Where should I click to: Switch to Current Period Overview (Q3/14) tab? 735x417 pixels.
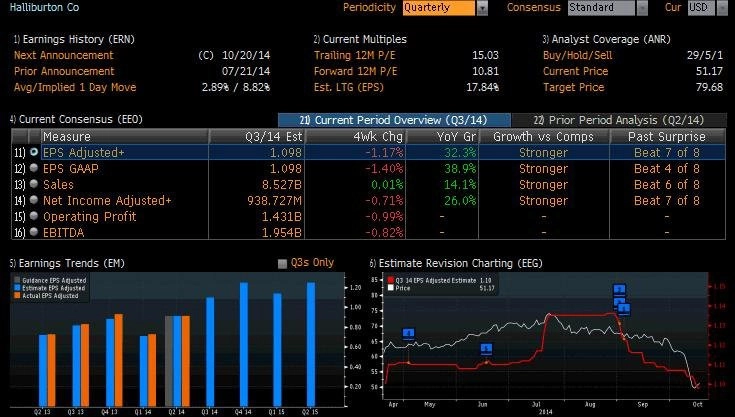[x=394, y=120]
